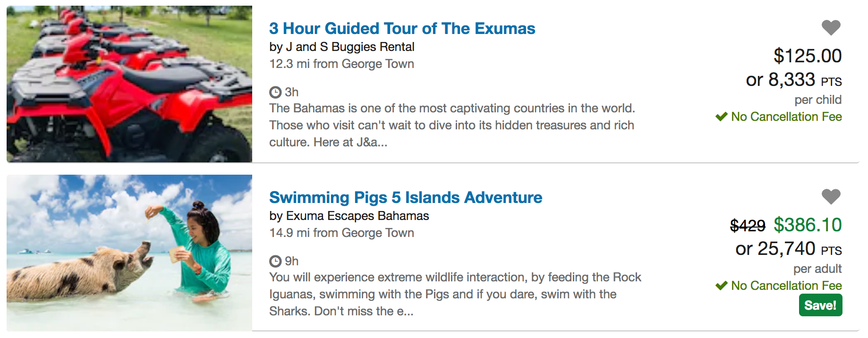This screenshot has height=338, width=868.
Task: Open the 3 Hour Guided Tour of The Exumas
Action: 402,28
